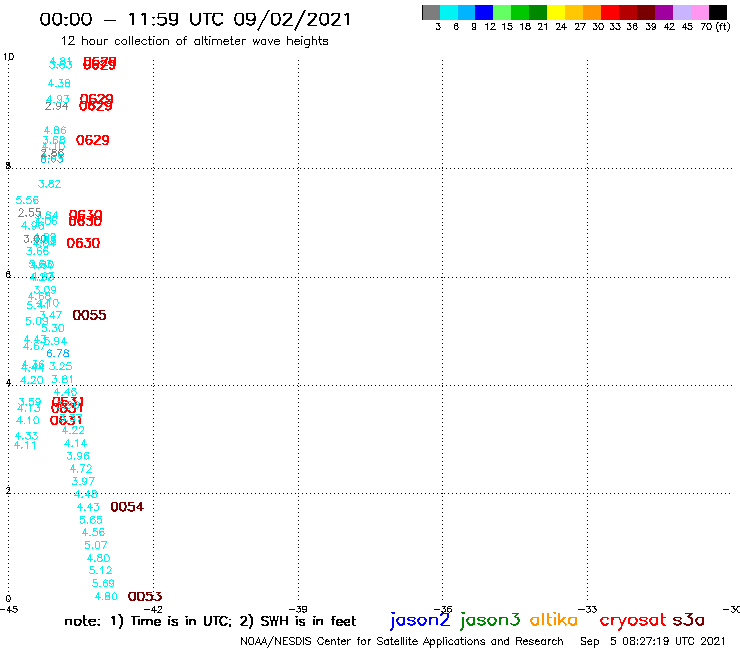Screen dimensions: 740x650
Task: Click the longitude axis label '-45'
Action: (x=9, y=609)
